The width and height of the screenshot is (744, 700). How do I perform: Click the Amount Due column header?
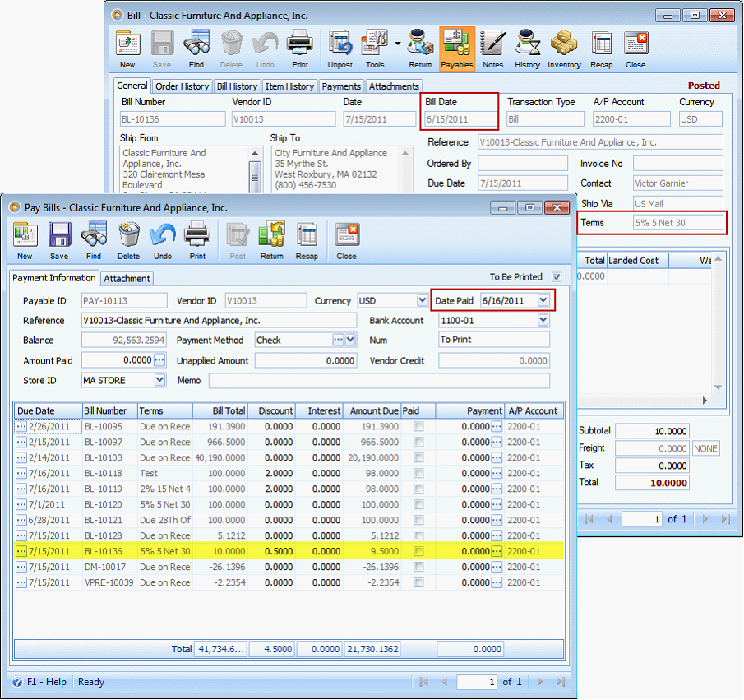pos(372,410)
